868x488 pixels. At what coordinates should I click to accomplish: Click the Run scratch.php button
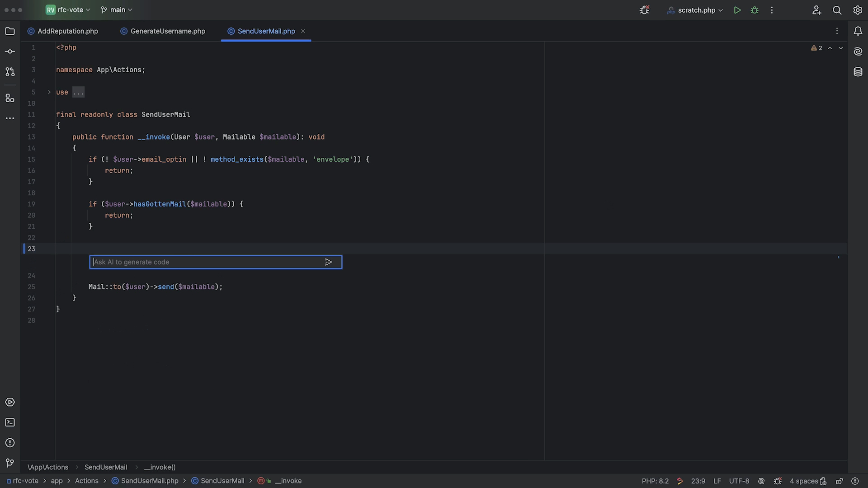(x=737, y=10)
